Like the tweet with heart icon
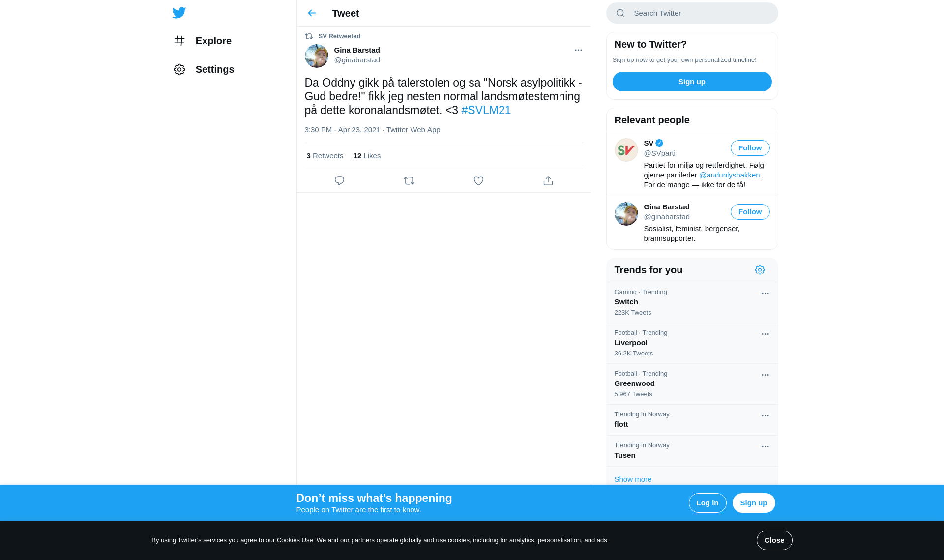Image resolution: width=944 pixels, height=560 pixels. click(x=478, y=181)
